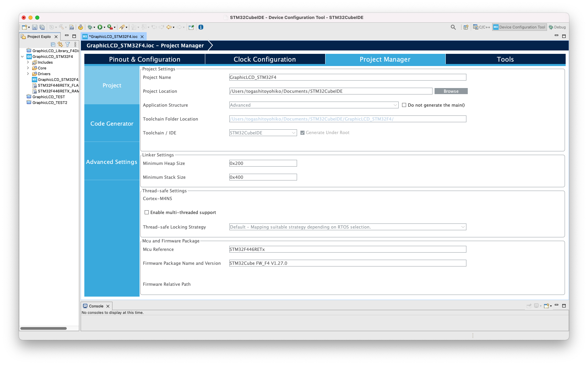Toggle Link with Editor icon
Viewport: 588px width, 365px height.
tap(60, 44)
